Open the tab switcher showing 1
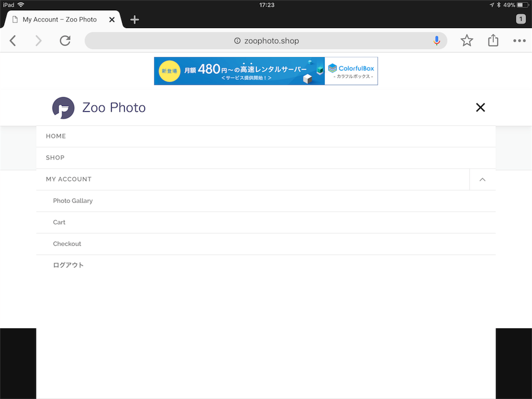Viewport: 532px width, 399px height. tap(521, 19)
